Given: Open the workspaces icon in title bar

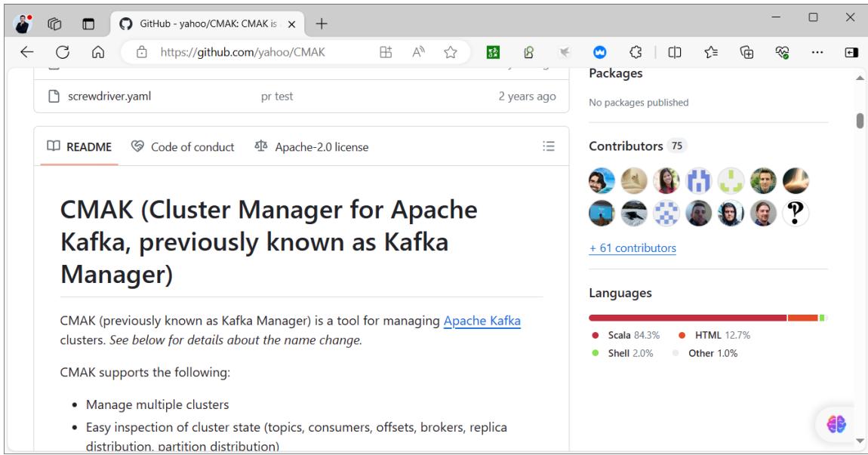Looking at the screenshot, I should point(54,24).
